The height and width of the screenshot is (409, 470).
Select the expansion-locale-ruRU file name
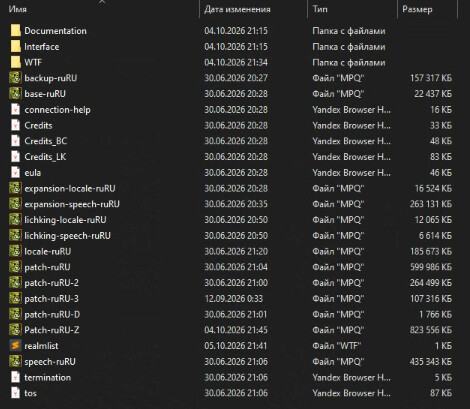point(70,189)
